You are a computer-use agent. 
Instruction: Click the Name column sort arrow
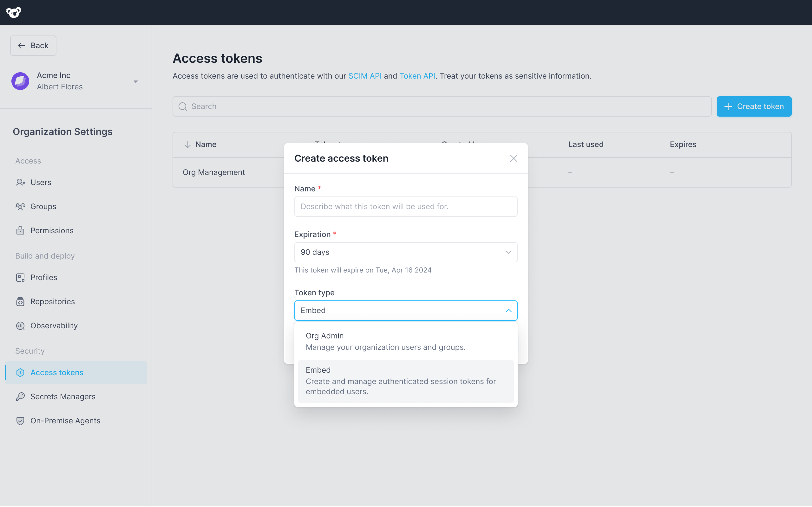(x=188, y=144)
